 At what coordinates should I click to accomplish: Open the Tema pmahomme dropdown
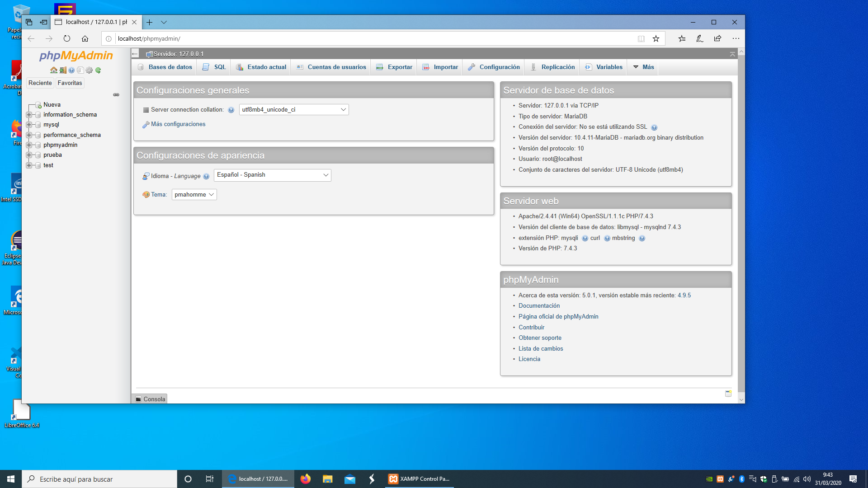tap(194, 195)
